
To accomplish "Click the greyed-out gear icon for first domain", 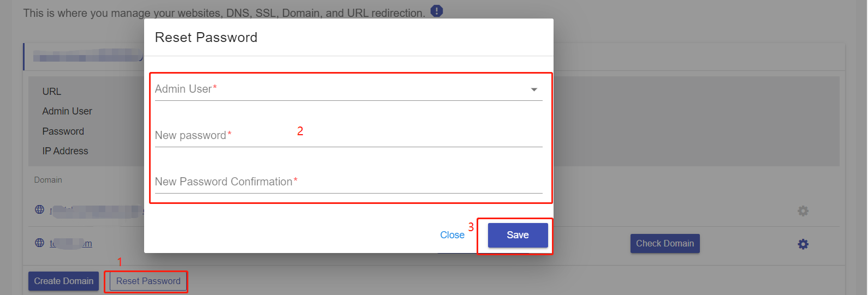I will (x=803, y=211).
